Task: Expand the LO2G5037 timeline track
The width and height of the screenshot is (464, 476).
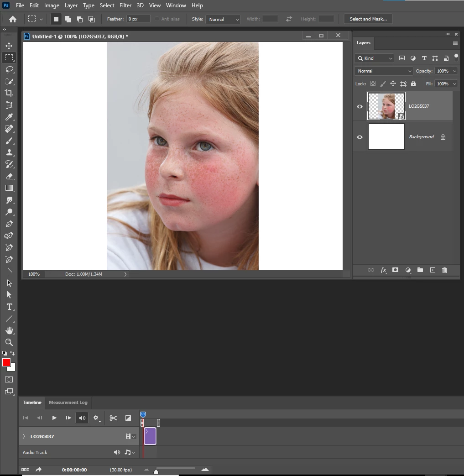Action: pos(24,436)
